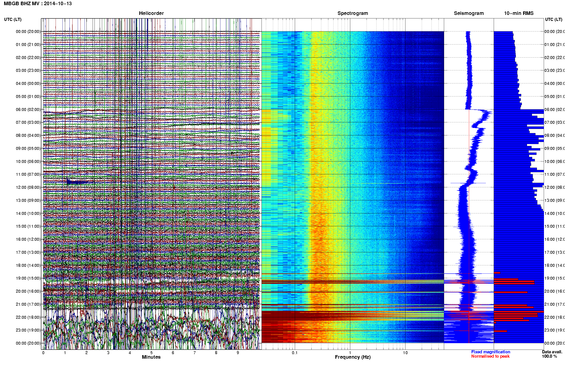Viewport: 588px width, 368px height.
Task: Click the left '08:00 (04:00)' time label
Action: (28, 135)
